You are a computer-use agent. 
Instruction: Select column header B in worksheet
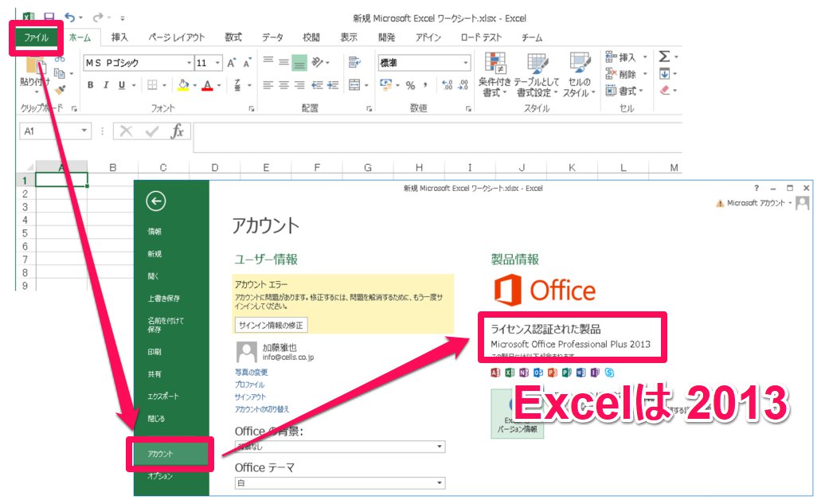coord(112,167)
